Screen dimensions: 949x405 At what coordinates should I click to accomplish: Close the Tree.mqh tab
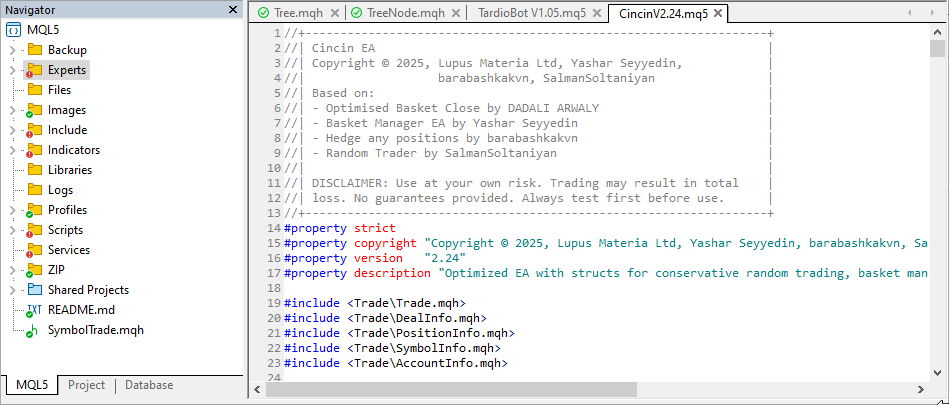click(x=336, y=13)
